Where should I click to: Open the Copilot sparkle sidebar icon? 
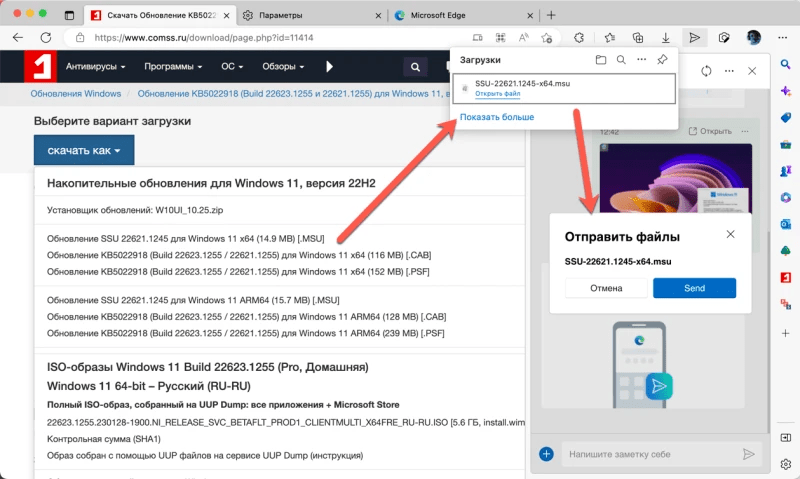coord(786,91)
